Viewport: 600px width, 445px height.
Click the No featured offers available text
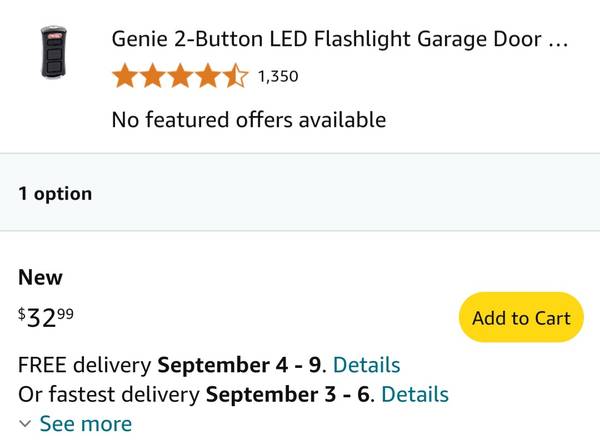coord(248,120)
